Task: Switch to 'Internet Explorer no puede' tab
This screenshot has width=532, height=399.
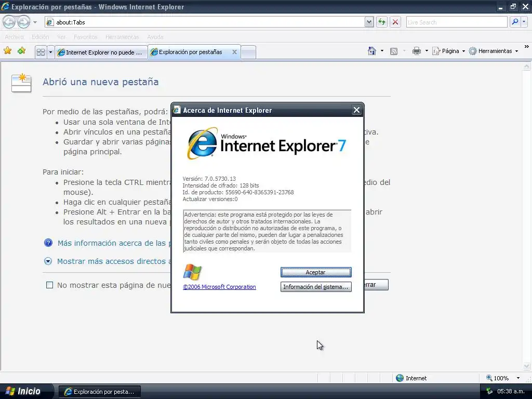Action: point(101,52)
